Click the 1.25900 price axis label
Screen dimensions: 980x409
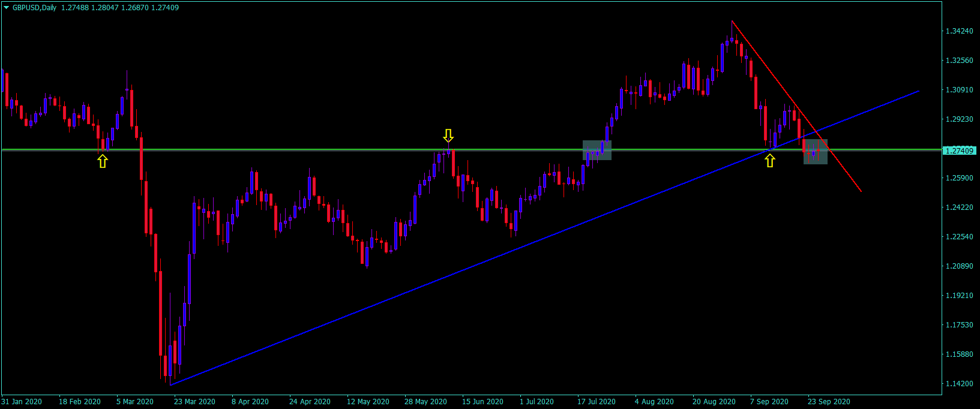click(x=959, y=178)
